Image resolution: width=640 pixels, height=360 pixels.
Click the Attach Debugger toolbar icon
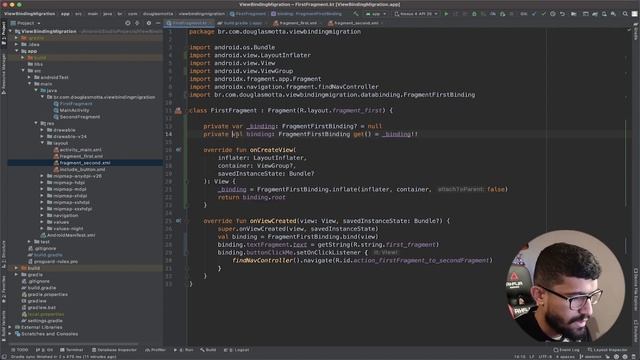point(502,14)
